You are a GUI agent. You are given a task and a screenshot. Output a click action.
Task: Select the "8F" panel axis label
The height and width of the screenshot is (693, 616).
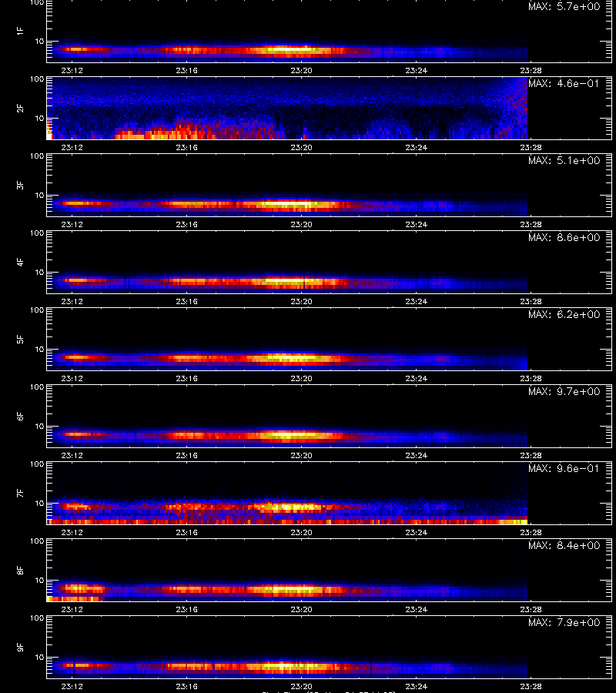click(x=20, y=570)
